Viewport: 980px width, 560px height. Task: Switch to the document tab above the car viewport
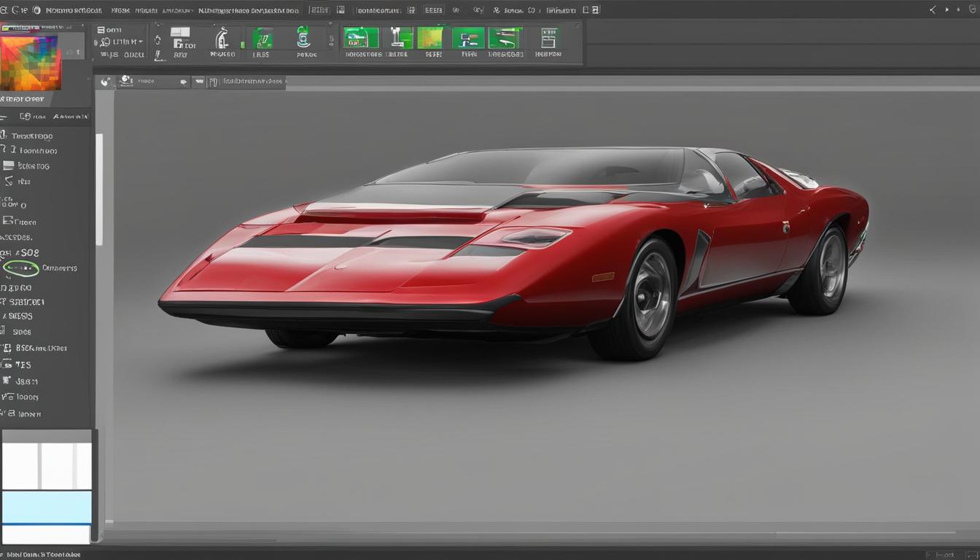(252, 82)
